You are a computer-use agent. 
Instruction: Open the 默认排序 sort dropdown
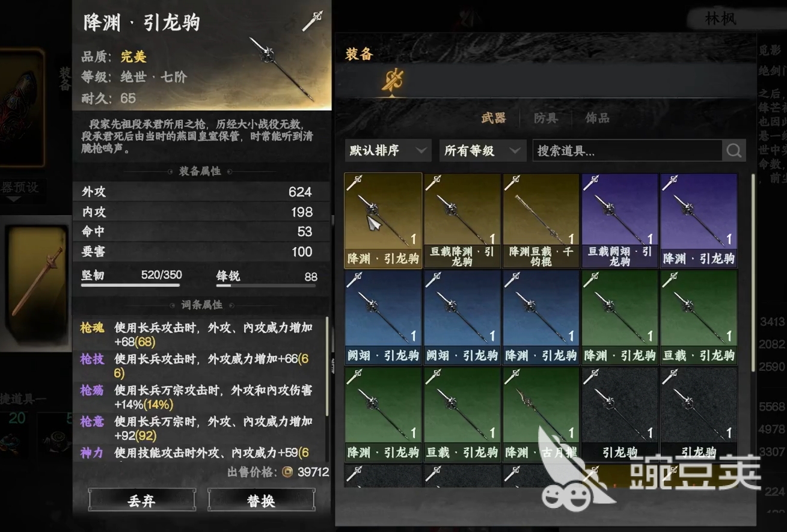click(388, 150)
